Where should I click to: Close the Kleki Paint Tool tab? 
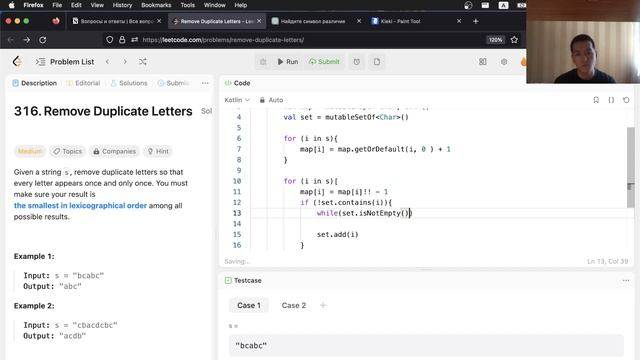click(459, 21)
